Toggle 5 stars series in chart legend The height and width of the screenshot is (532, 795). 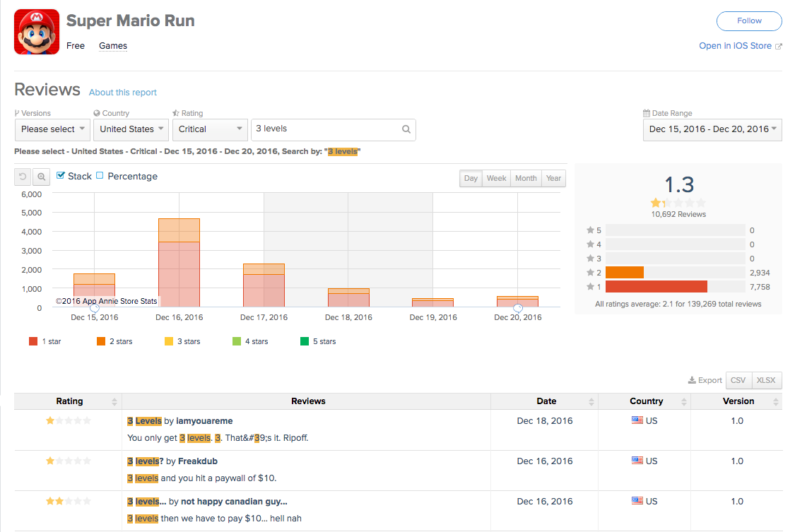[318, 341]
